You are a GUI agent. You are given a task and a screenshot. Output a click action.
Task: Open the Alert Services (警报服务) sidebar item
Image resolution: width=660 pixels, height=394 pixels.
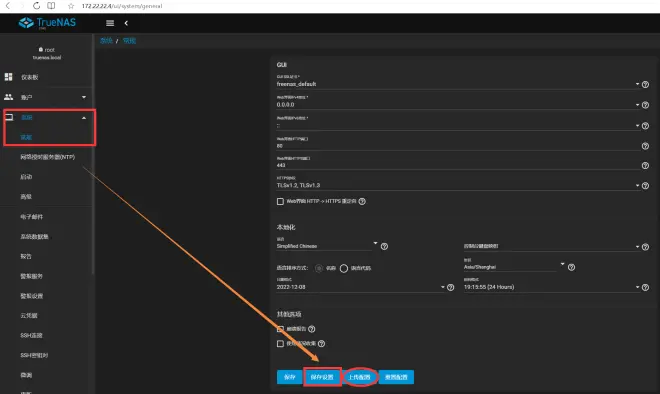[x=32, y=276]
